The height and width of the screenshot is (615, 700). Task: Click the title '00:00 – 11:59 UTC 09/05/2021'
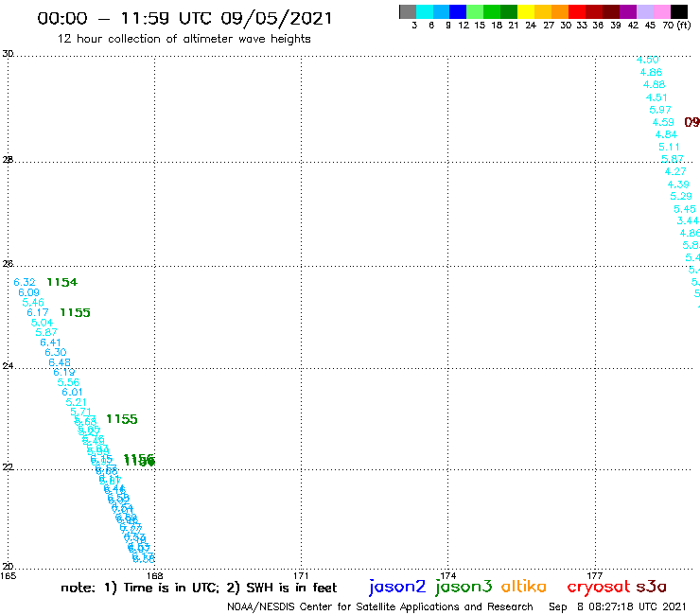pyautogui.click(x=184, y=18)
